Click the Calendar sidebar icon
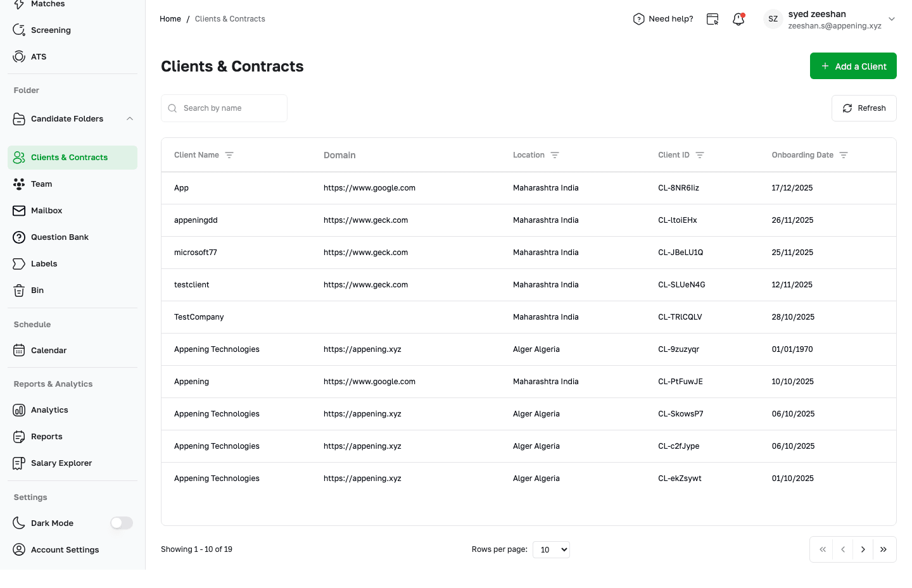The width and height of the screenshot is (912, 588). pyautogui.click(x=19, y=350)
